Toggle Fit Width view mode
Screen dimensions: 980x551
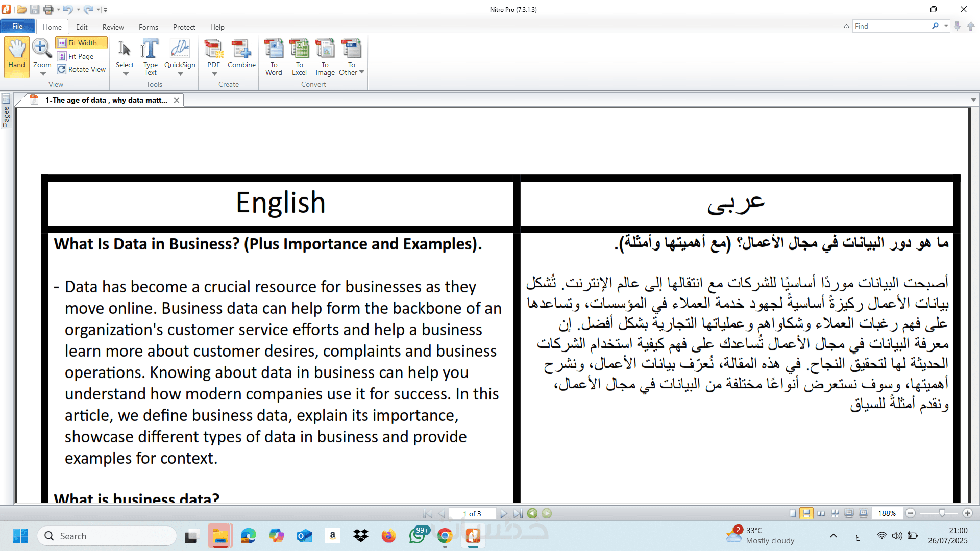(82, 43)
